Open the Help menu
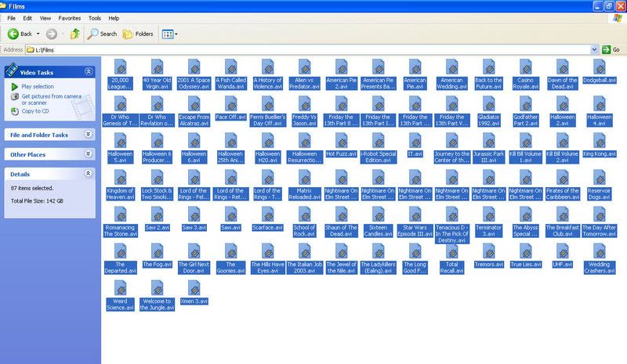627x364 pixels. (x=114, y=18)
